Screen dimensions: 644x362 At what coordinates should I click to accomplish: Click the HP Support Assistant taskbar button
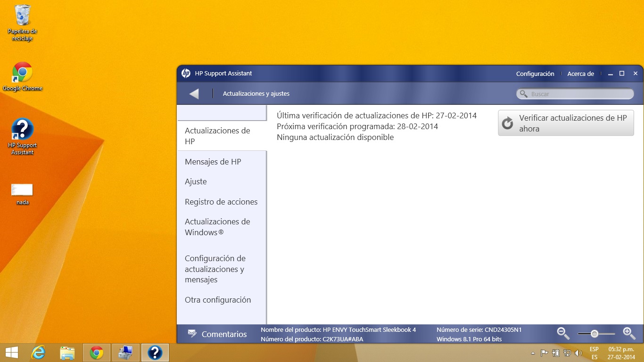click(155, 353)
